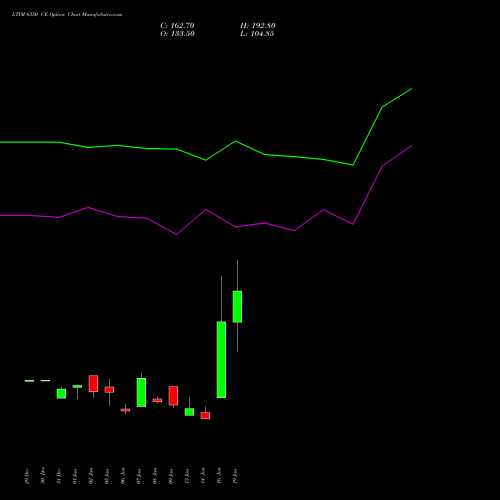500x500 pixels.
Task: Select the red candle for 09 Jan
Action: coord(173,396)
